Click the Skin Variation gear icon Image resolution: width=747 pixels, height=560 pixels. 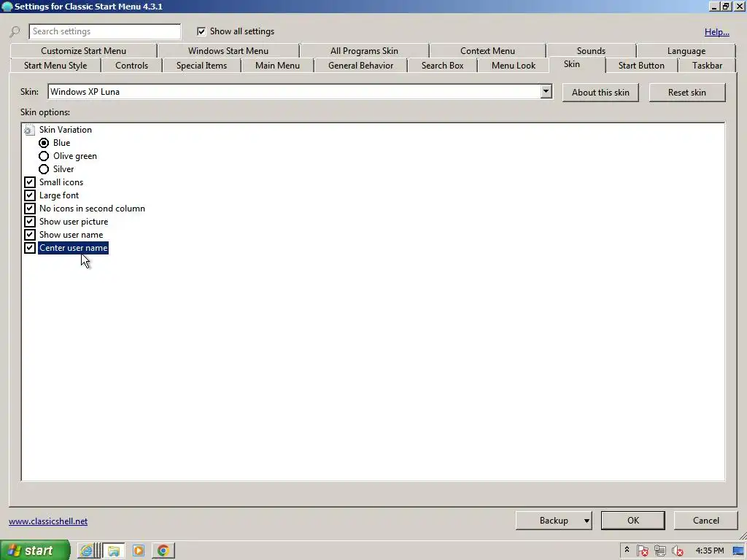[29, 130]
